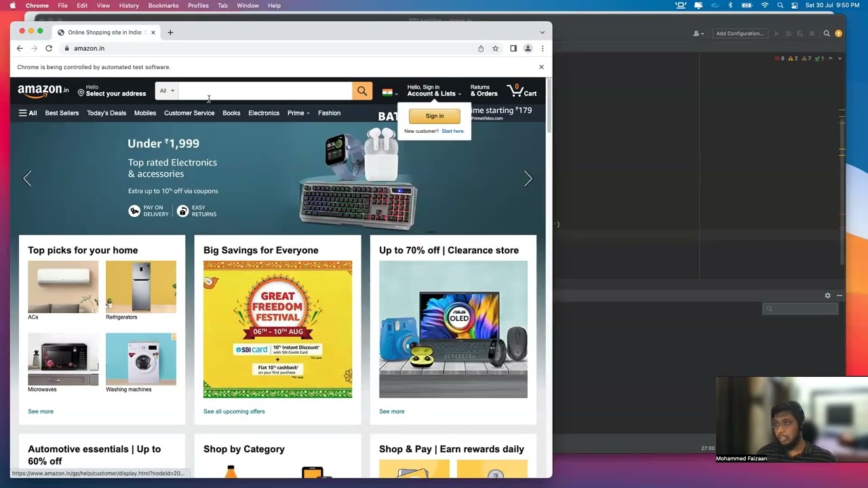868x488 pixels.
Task: Click the yellow Sign in button
Action: [x=435, y=116]
